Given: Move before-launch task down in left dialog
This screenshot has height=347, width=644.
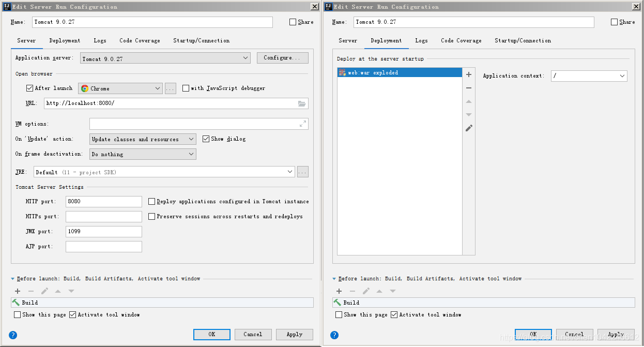Looking at the screenshot, I should pyautogui.click(x=71, y=291).
